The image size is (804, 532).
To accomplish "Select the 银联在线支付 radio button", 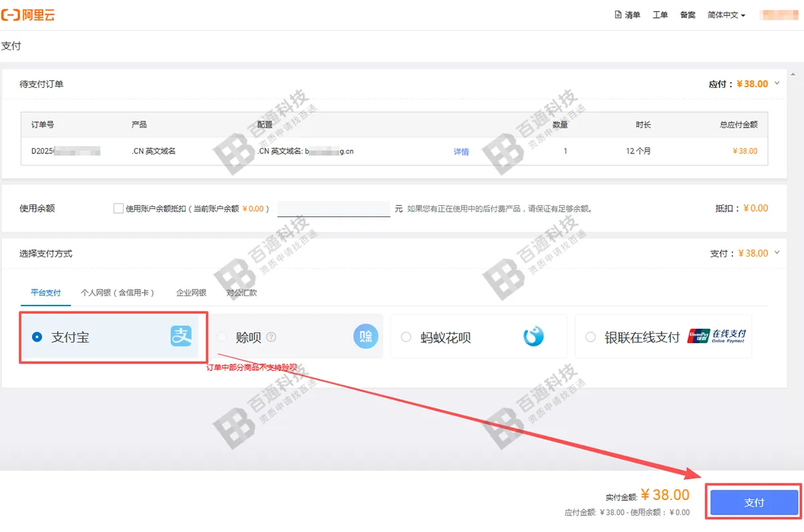I will click(590, 337).
